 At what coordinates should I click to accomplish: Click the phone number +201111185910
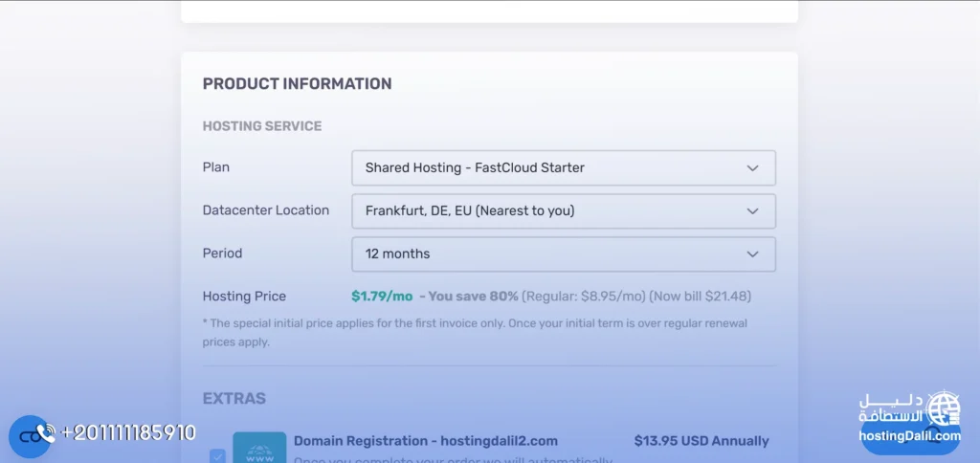(128, 433)
